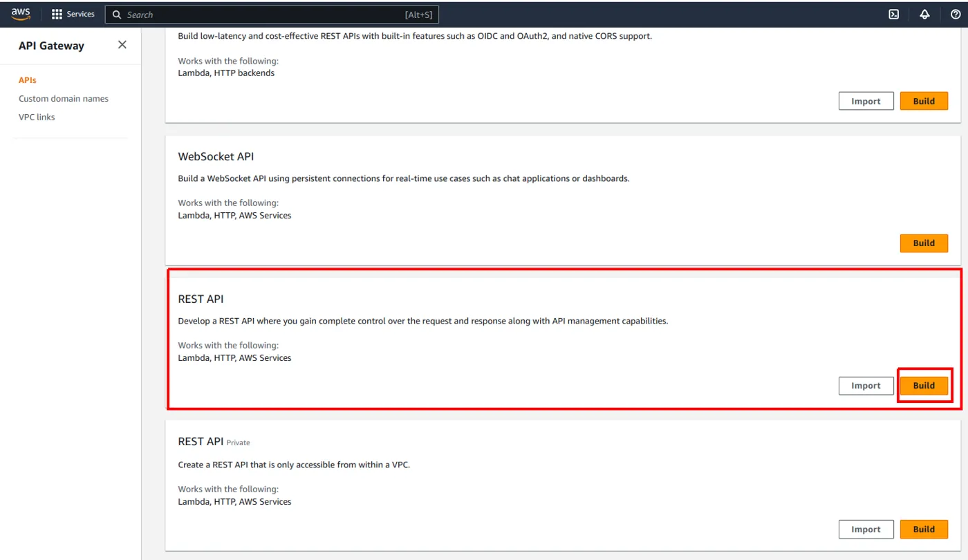Build the REST API

pos(924,386)
